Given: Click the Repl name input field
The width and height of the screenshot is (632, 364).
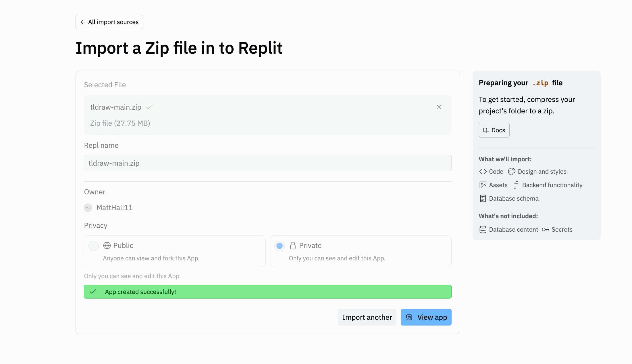Looking at the screenshot, I should (267, 163).
